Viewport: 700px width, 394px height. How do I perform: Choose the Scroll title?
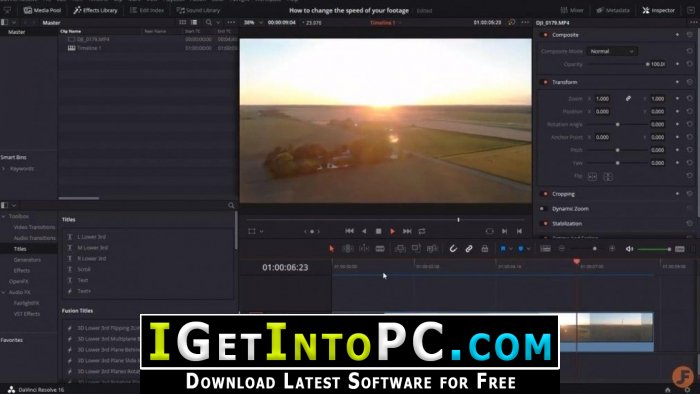[84, 269]
